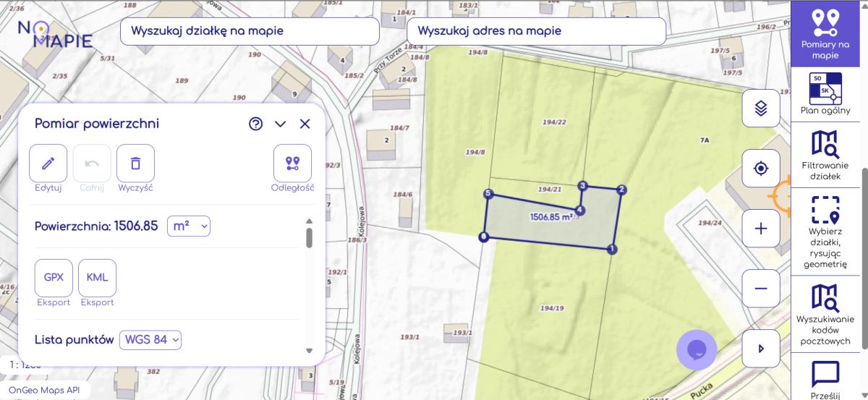Click the 7A building label
The height and width of the screenshot is (400, 868).
tap(705, 140)
